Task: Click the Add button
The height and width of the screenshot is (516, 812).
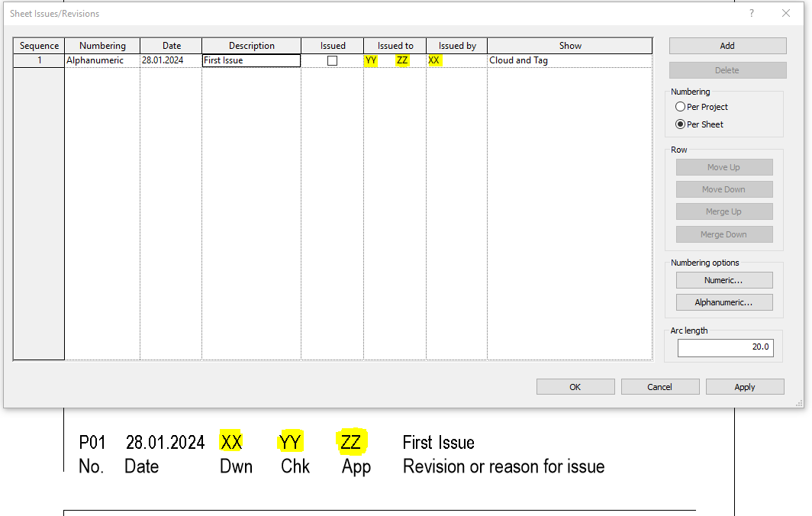Action: point(727,46)
